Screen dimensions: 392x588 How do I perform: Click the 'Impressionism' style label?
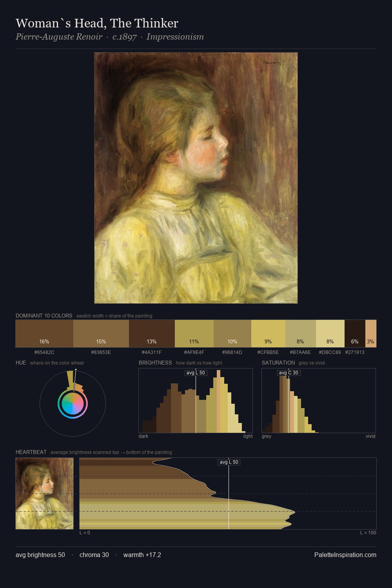175,37
